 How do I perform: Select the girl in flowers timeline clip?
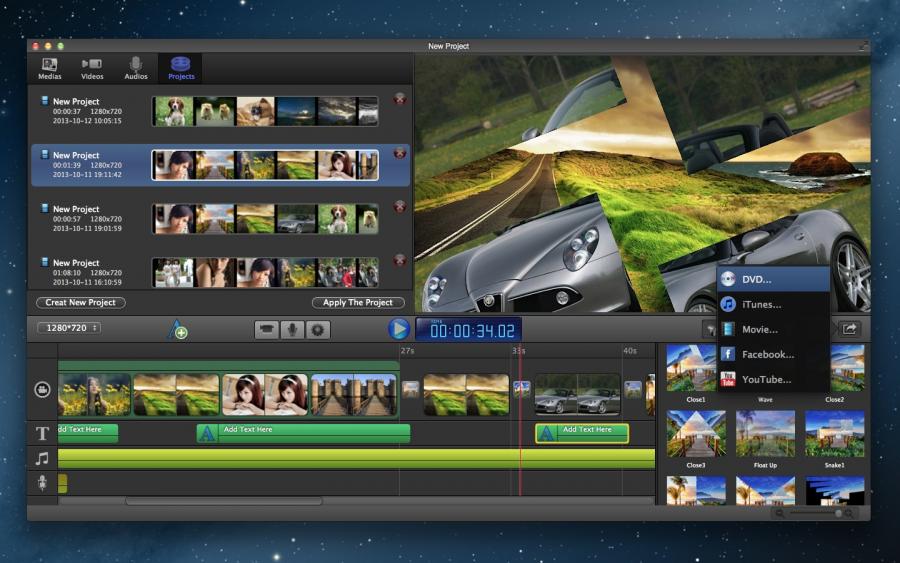tap(95, 395)
